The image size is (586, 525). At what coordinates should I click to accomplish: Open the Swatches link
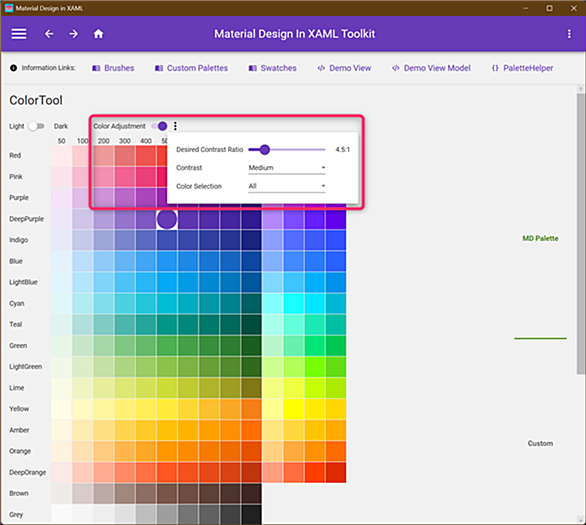278,68
